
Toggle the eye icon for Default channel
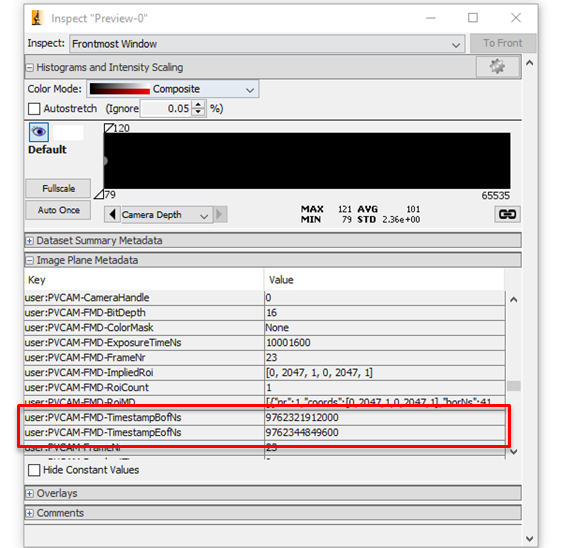[39, 132]
